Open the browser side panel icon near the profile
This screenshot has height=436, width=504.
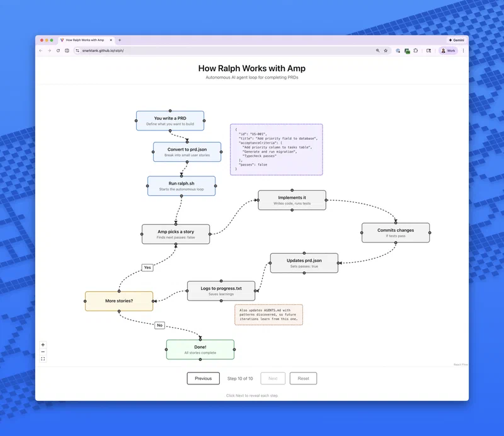pyautogui.click(x=429, y=50)
